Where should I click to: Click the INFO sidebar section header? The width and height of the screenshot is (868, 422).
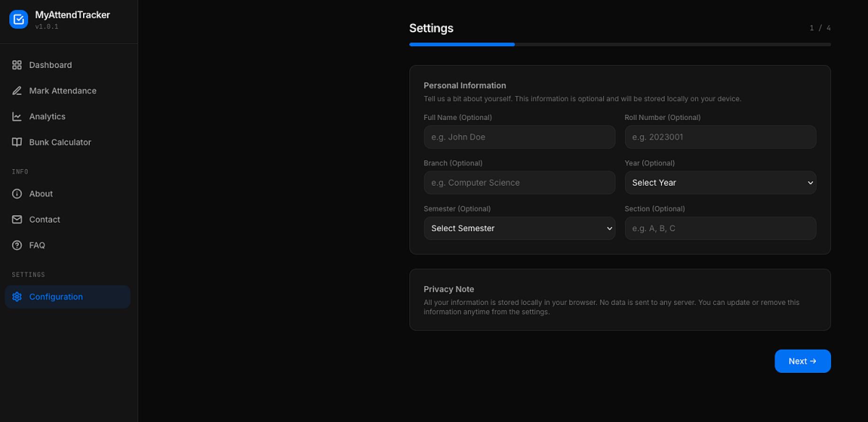tap(20, 172)
